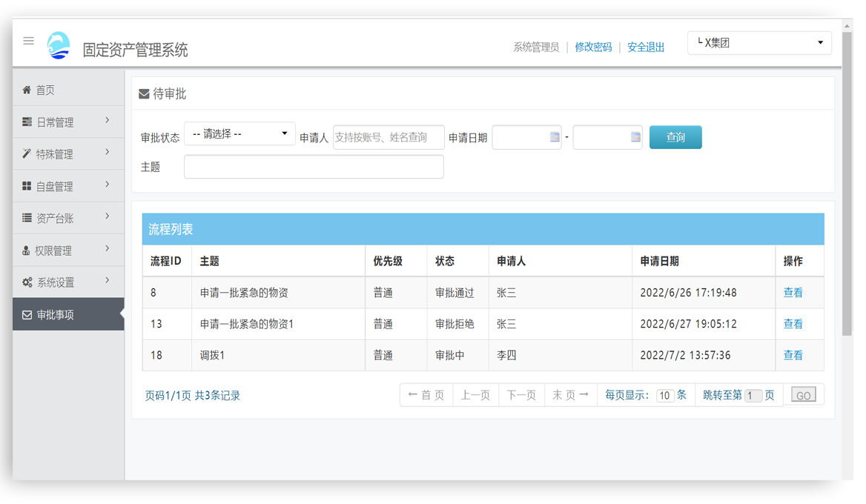Open the start date calendar picker icon
This screenshot has width=866, height=504.
[552, 137]
